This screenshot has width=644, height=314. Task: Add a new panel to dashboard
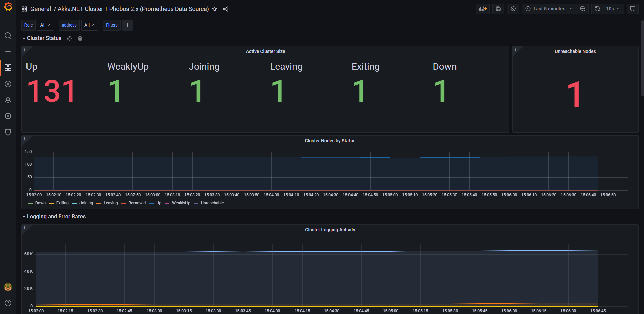click(483, 9)
